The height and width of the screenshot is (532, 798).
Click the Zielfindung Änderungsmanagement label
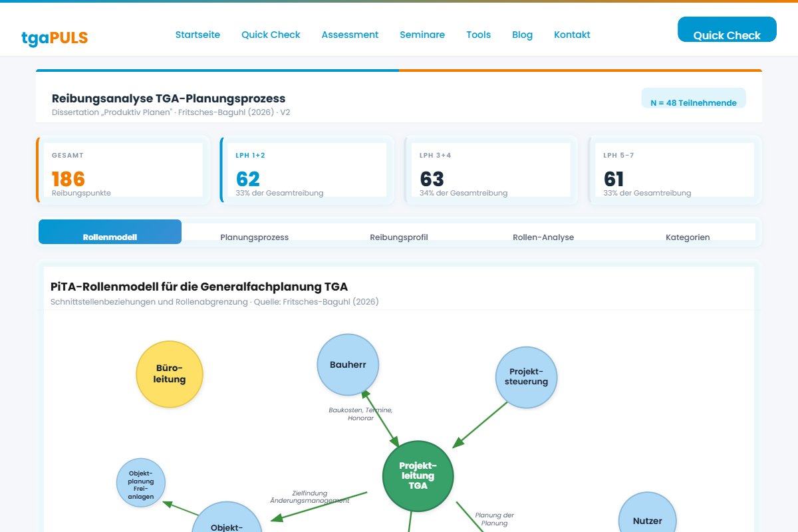click(310, 497)
